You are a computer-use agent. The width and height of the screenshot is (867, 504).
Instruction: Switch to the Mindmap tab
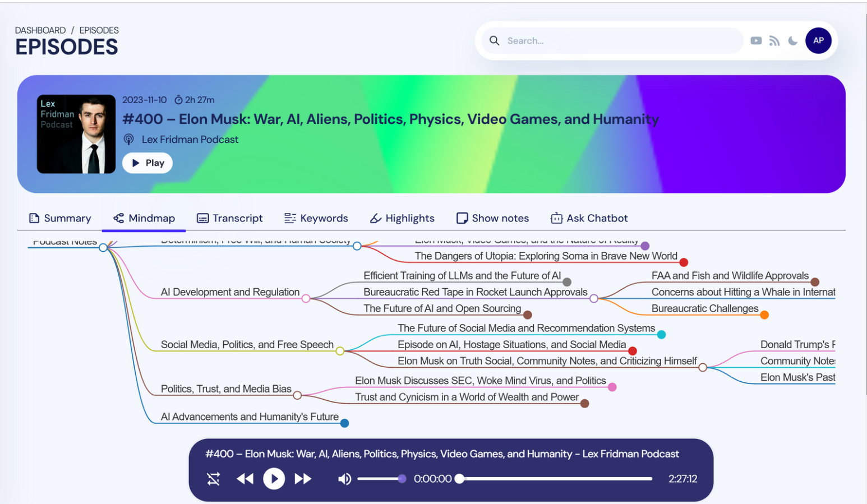click(144, 218)
